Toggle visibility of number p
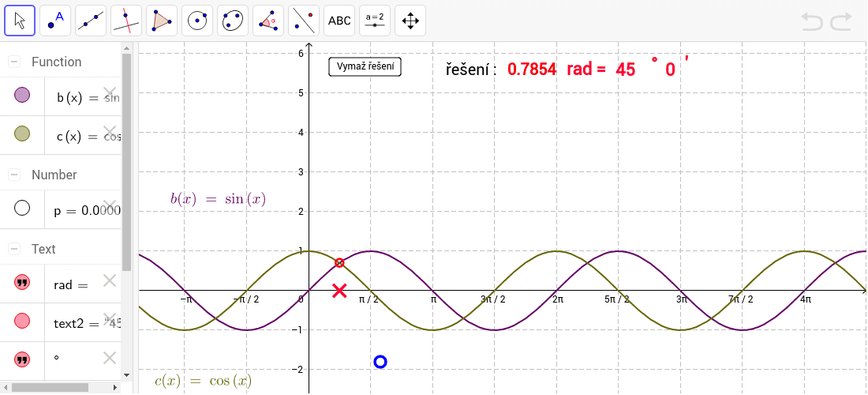 pyautogui.click(x=21, y=209)
